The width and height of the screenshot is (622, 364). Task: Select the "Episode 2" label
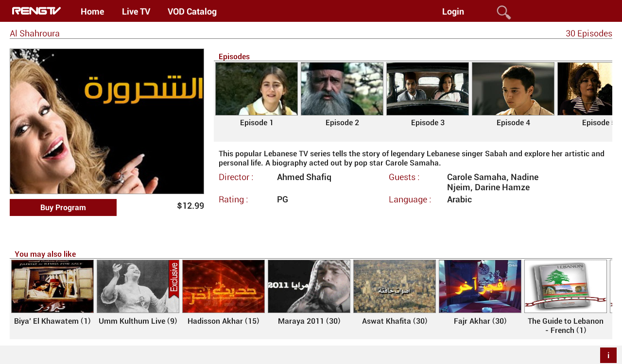click(342, 122)
